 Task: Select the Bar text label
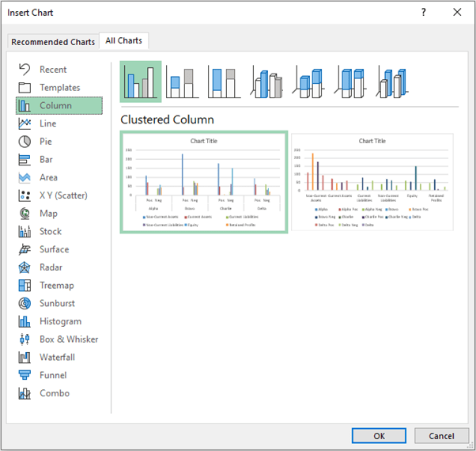click(46, 160)
